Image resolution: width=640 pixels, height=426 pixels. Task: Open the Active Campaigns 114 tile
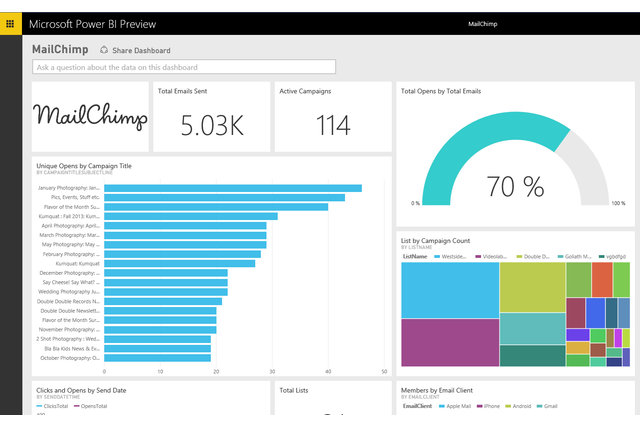pyautogui.click(x=333, y=116)
